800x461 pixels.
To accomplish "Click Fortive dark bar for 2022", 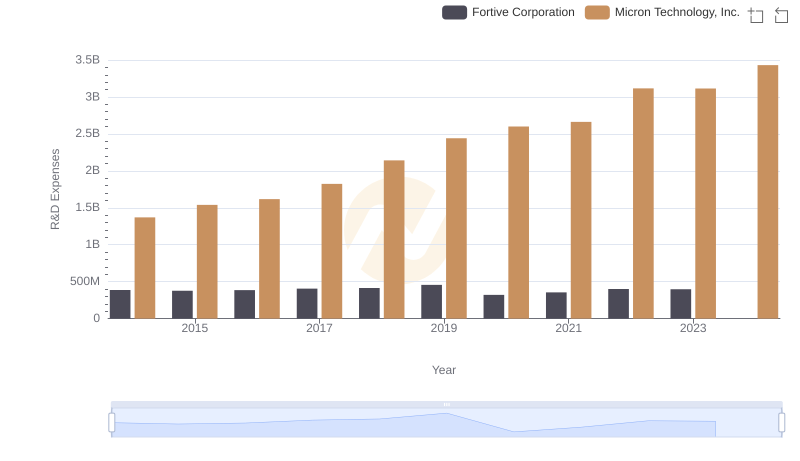I will pyautogui.click(x=618, y=304).
